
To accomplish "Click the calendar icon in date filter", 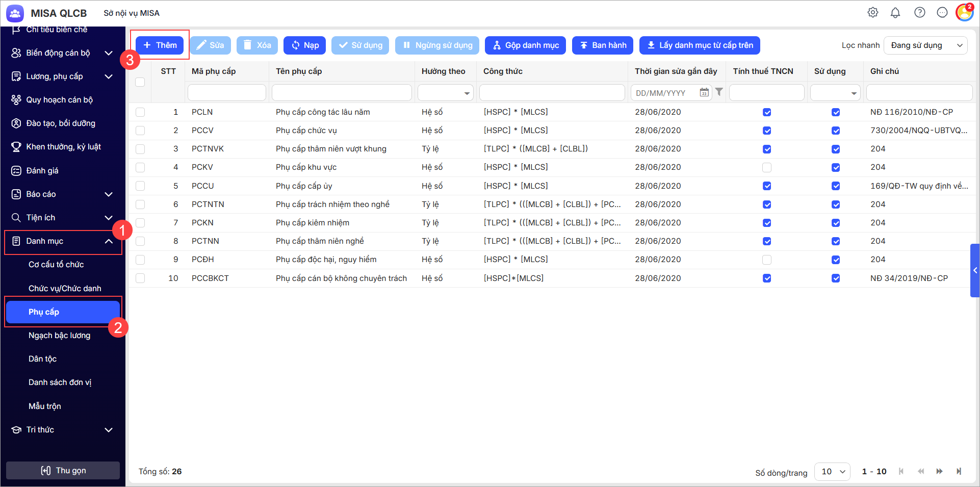I will (704, 93).
